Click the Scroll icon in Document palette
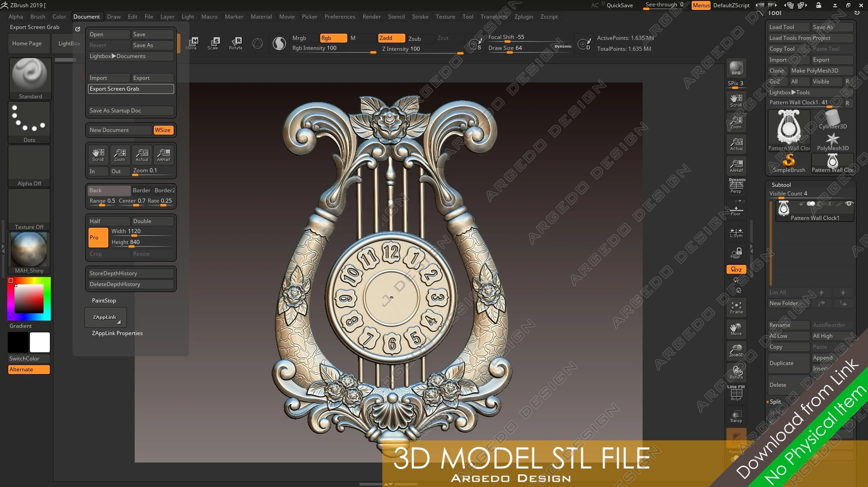The image size is (868, 487). [x=98, y=155]
